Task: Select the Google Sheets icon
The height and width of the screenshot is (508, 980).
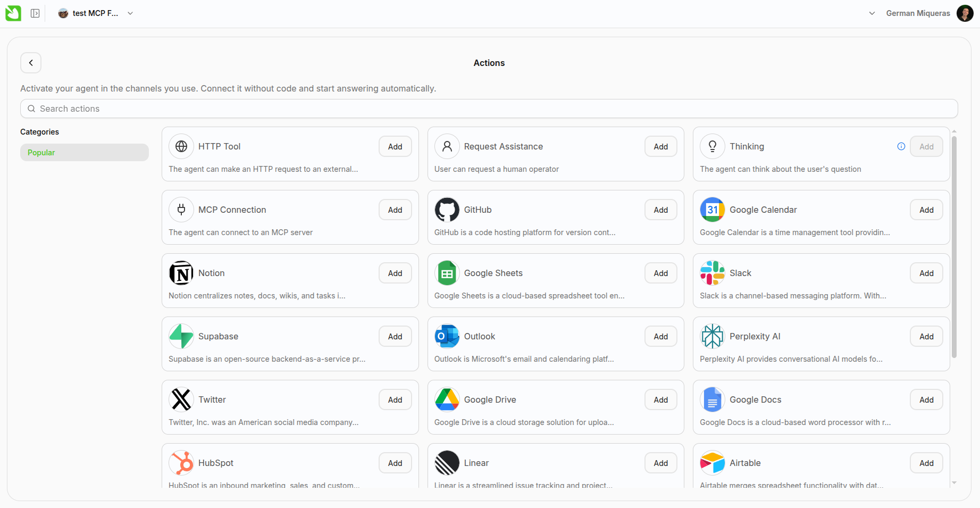Action: click(447, 273)
